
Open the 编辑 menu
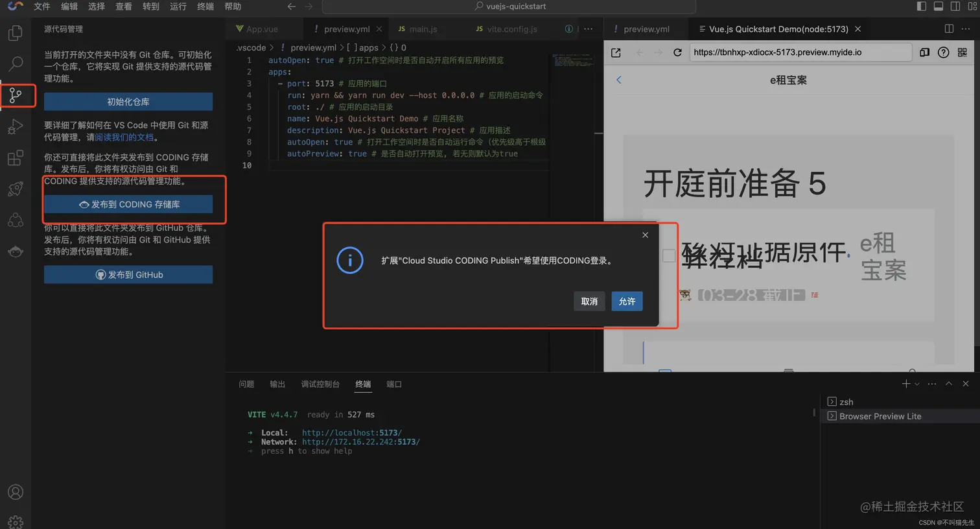point(69,6)
